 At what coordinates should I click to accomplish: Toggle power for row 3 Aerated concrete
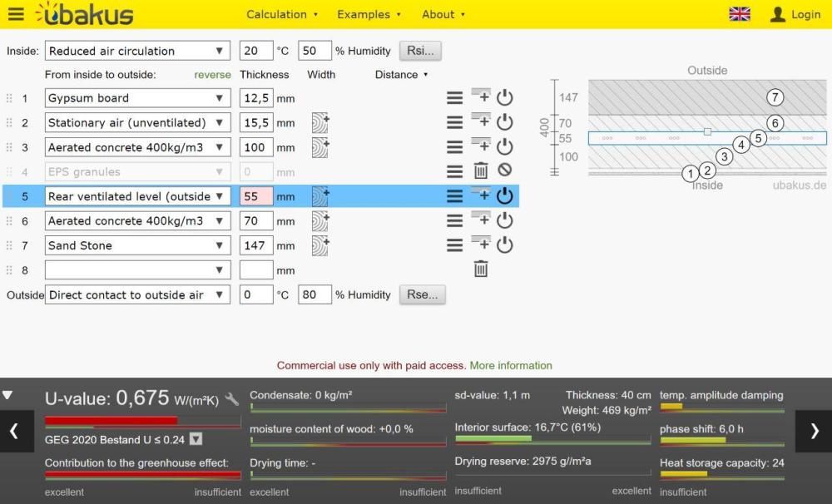[x=505, y=146]
